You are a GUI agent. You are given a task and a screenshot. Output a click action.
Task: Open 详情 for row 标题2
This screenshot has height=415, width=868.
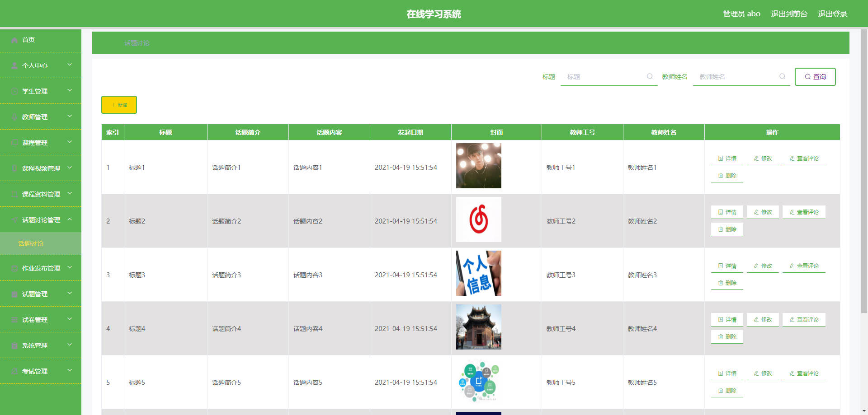pyautogui.click(x=727, y=212)
